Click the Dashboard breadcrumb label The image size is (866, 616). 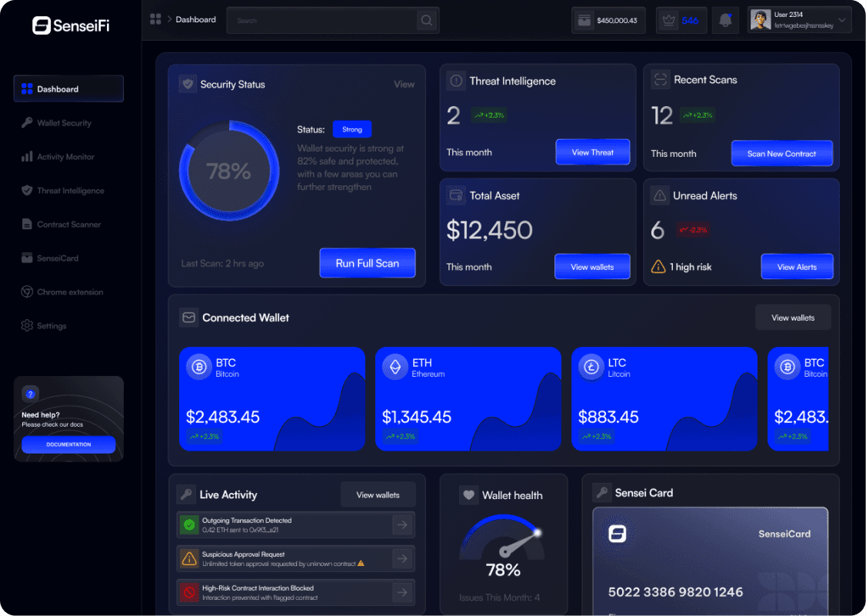point(195,19)
